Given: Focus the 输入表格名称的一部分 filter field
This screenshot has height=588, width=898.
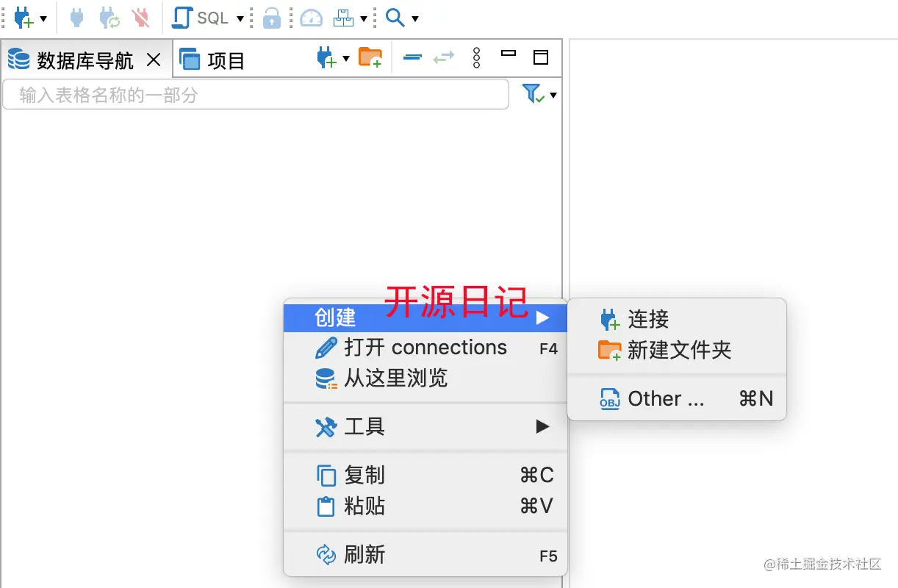Looking at the screenshot, I should 256,95.
